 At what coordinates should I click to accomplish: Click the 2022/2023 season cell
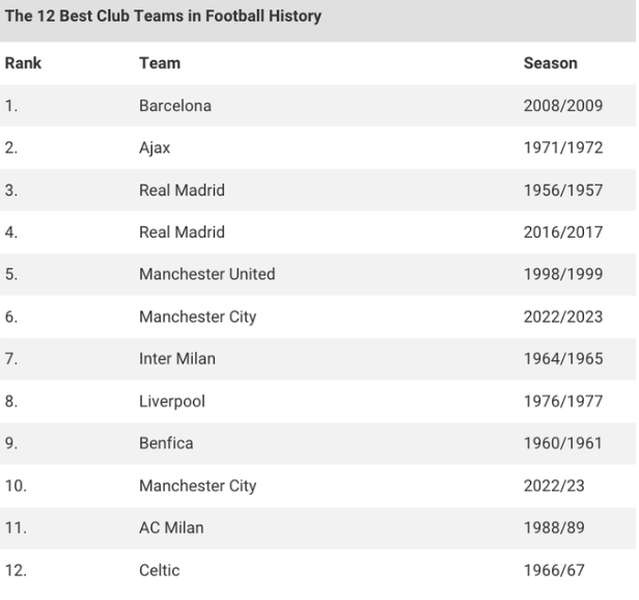coord(563,317)
